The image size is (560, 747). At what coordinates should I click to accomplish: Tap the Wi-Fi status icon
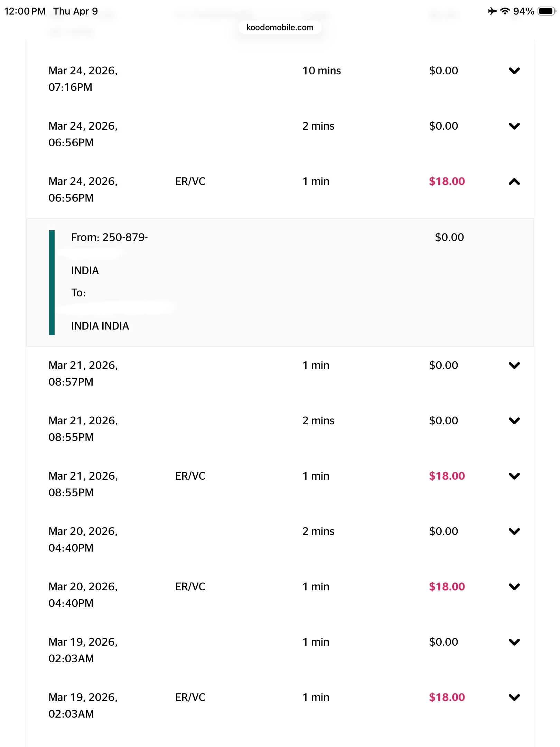(505, 11)
